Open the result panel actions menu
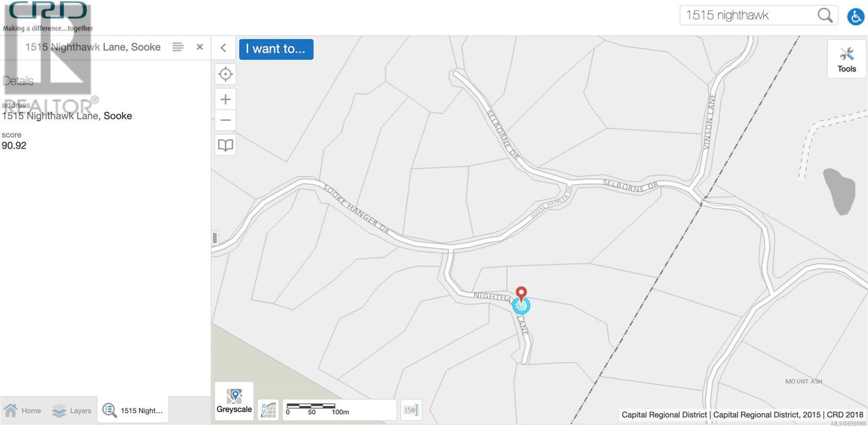Screen dimensions: 868x427 (178, 47)
